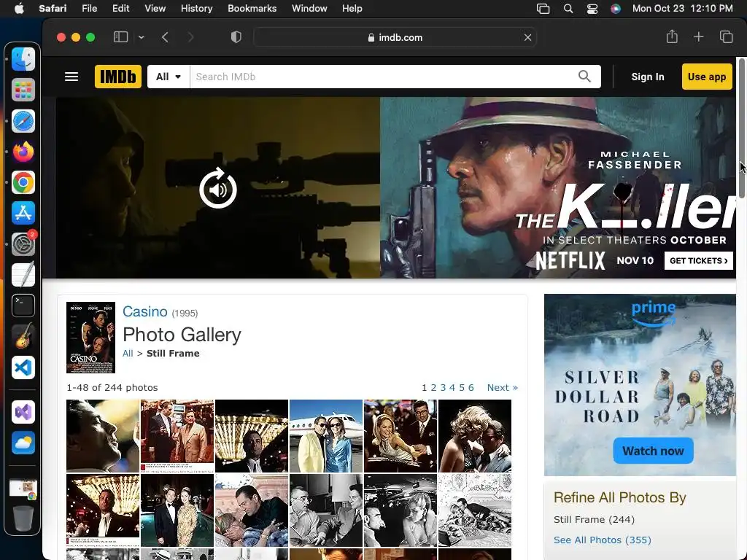This screenshot has height=560, width=747.
Task: Open the Edit menu
Action: click(120, 9)
